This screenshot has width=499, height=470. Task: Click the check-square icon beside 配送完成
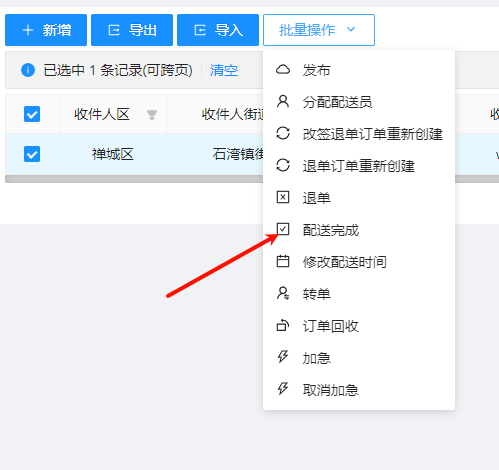pos(283,229)
